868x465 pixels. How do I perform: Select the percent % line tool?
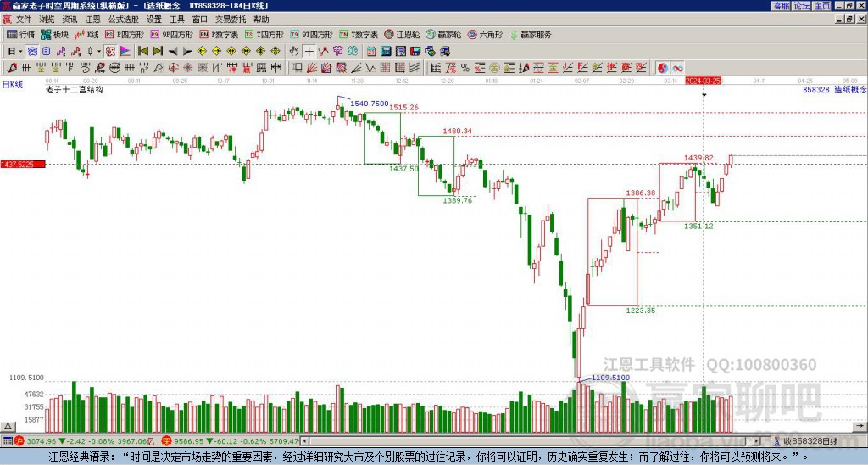(465, 68)
